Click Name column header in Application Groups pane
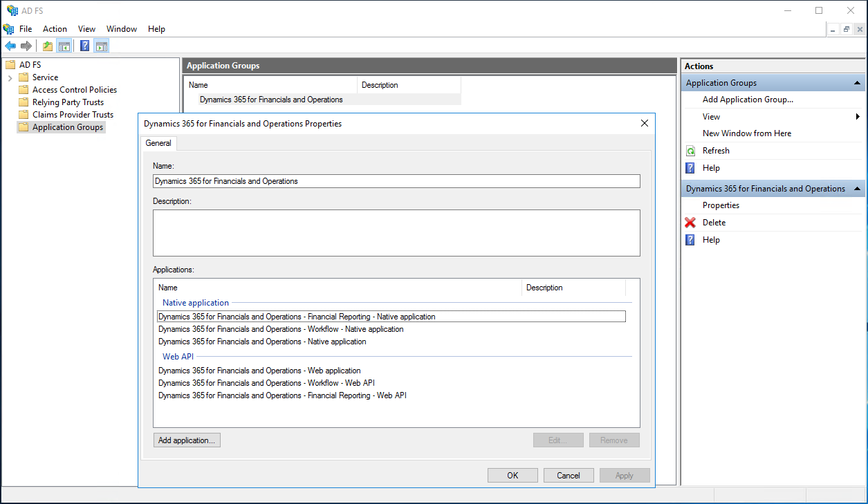868x504 pixels. 270,85
